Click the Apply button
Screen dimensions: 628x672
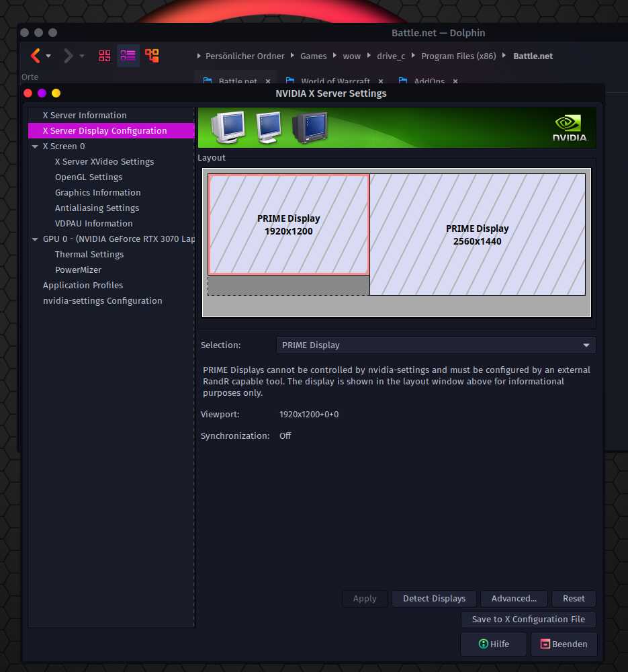[365, 598]
